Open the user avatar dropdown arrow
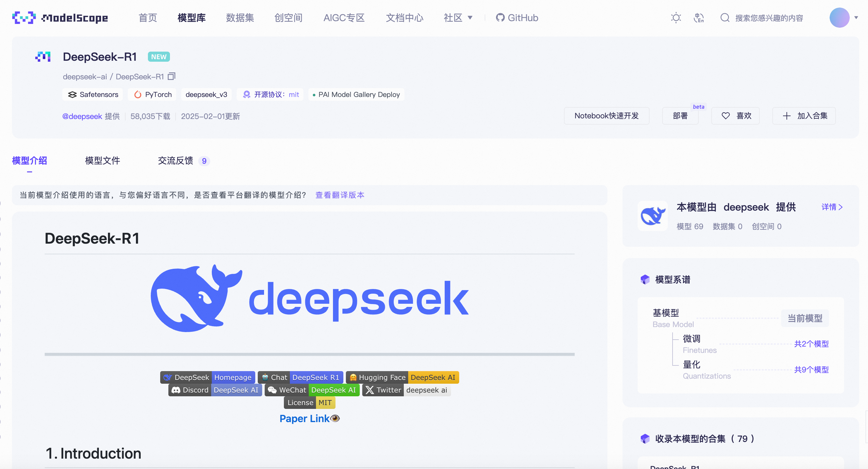The width and height of the screenshot is (868, 469). coord(856,18)
